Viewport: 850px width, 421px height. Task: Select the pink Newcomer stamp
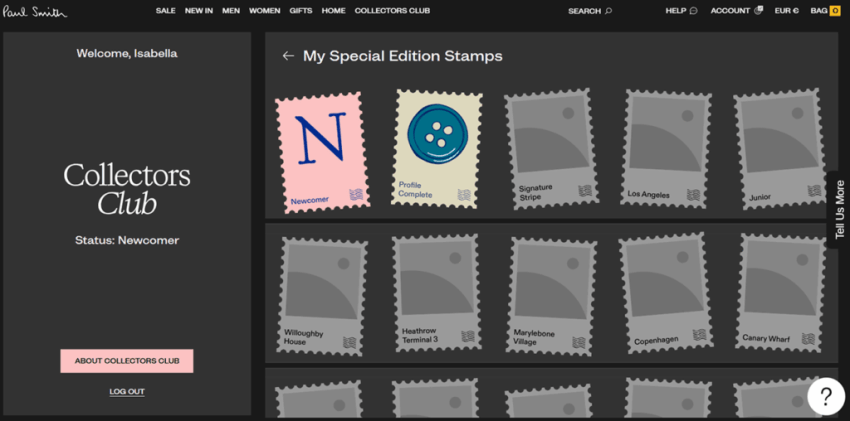pyautogui.click(x=323, y=152)
